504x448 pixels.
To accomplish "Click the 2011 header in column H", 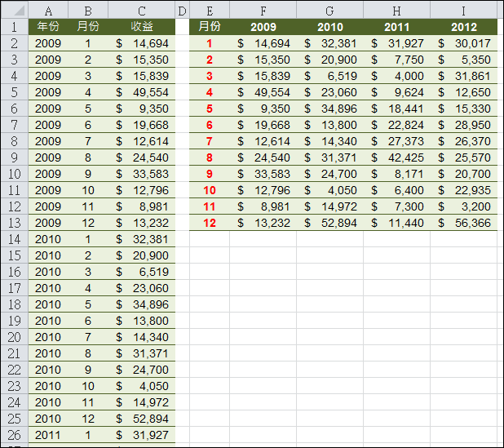I will point(397,27).
